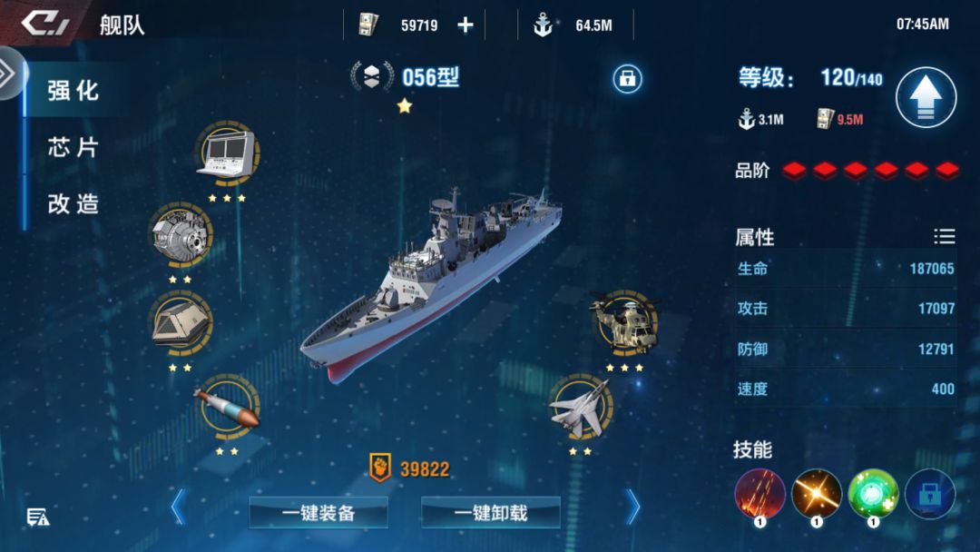Open the fighter jet equipment slot
The width and height of the screenshot is (980, 552).
580,407
